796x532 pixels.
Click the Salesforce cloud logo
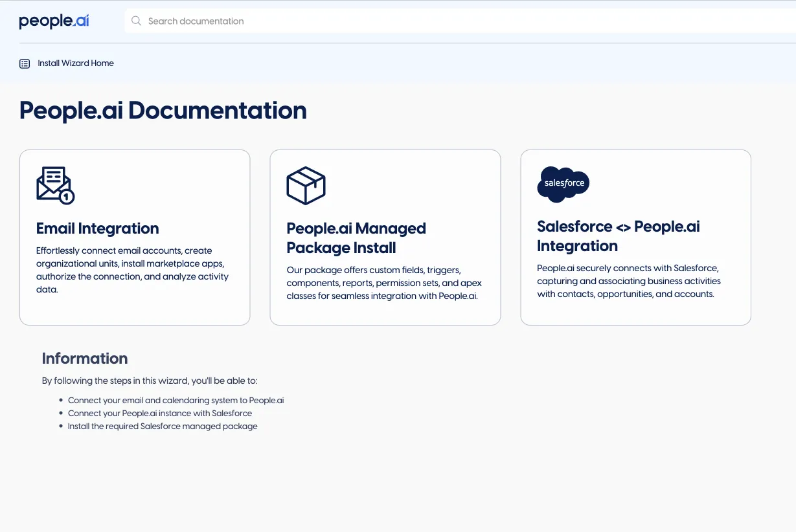563,184
